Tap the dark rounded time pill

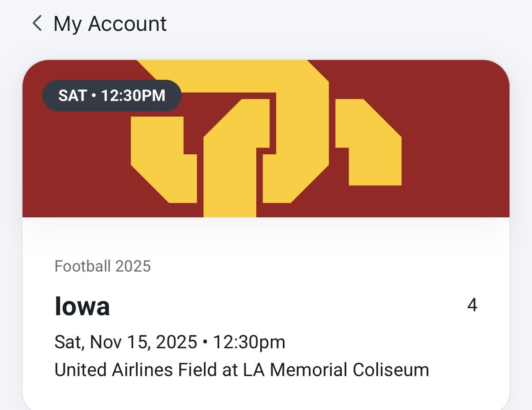point(112,95)
